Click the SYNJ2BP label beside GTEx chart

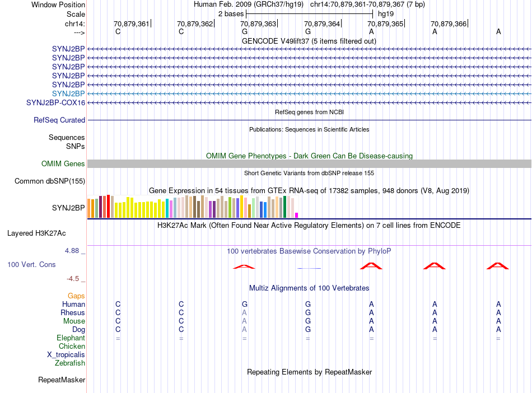point(68,208)
